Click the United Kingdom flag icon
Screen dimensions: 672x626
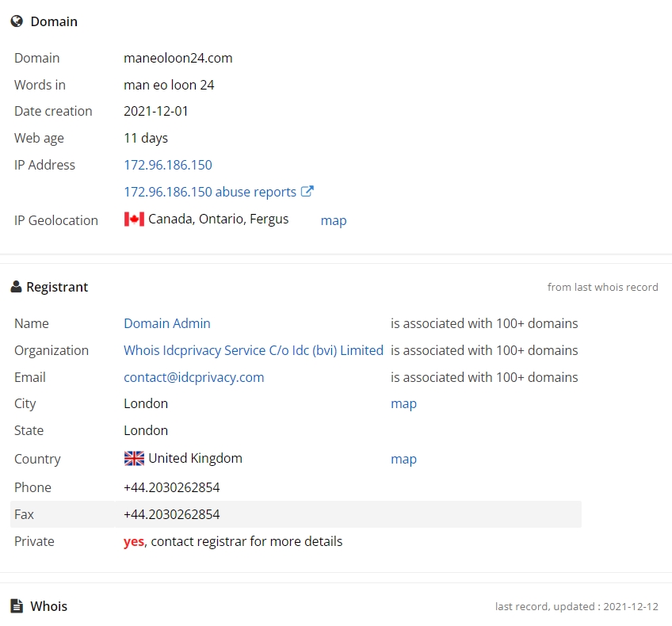(x=134, y=459)
